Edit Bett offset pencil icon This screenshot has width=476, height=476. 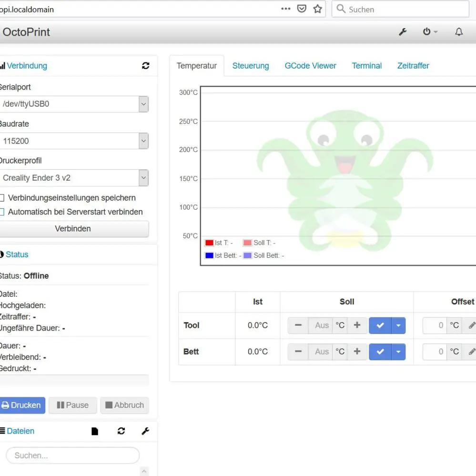click(471, 352)
